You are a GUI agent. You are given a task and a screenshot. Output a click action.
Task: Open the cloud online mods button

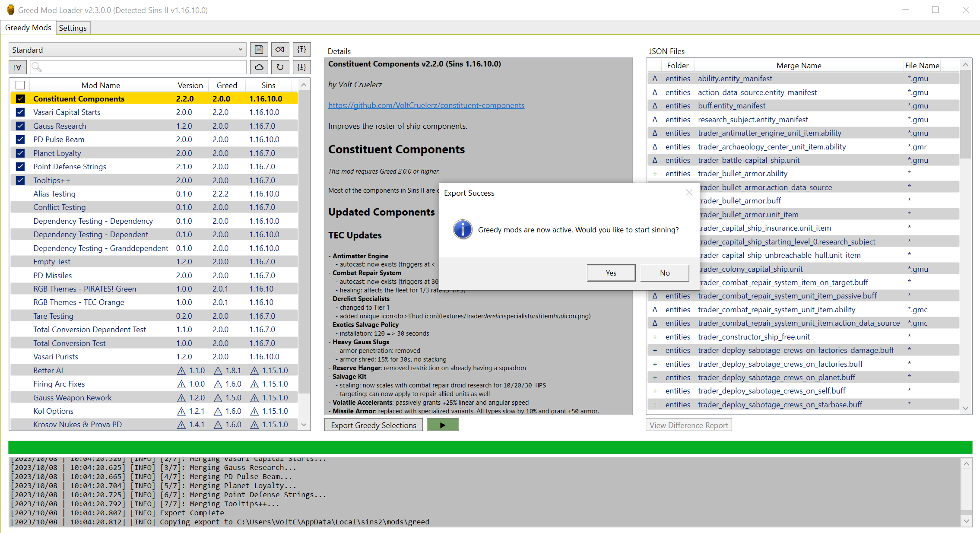pos(259,67)
